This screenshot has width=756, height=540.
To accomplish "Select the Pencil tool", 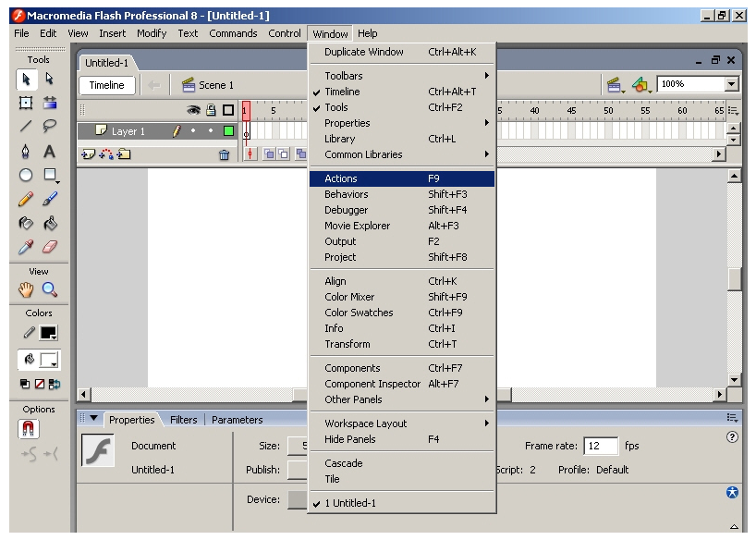I will [x=26, y=199].
